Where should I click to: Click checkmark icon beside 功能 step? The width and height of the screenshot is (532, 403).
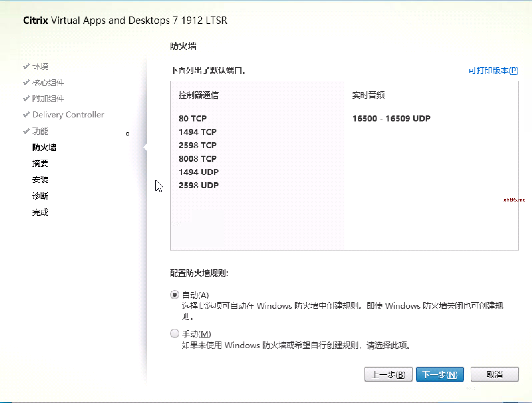[26, 131]
